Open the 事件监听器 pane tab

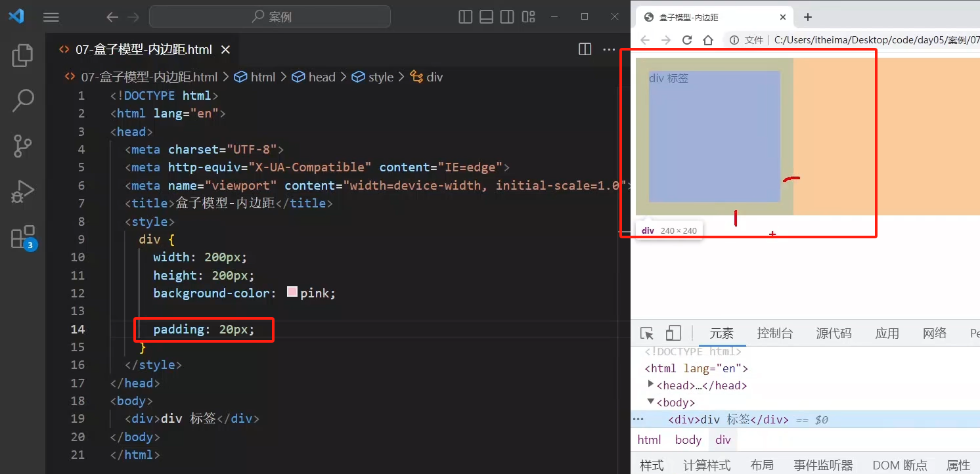[x=823, y=465]
